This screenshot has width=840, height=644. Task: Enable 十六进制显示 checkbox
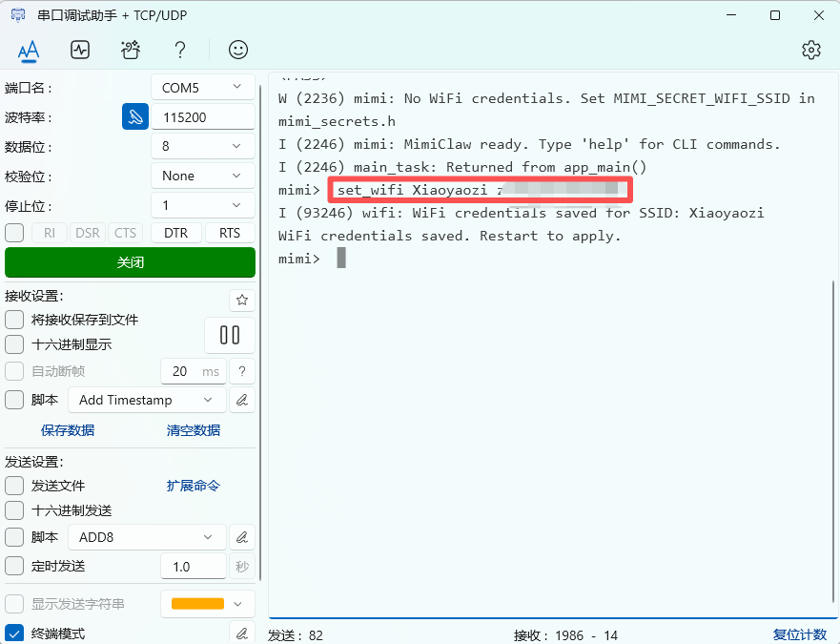click(x=14, y=344)
